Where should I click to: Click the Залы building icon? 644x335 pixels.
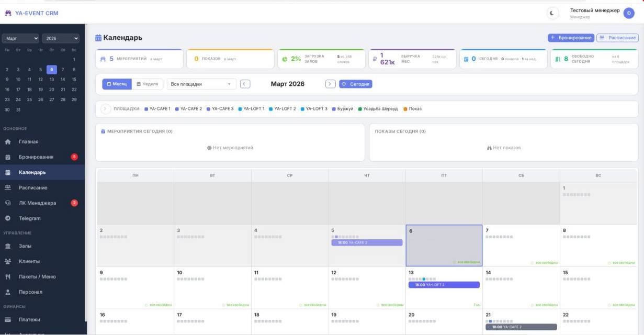pos(8,246)
